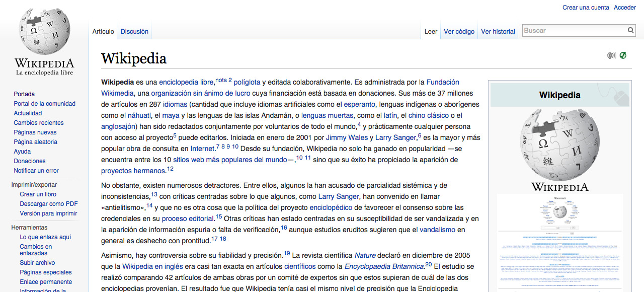Click Descargar como PDF in the sidebar
The image size is (644, 292).
pyautogui.click(x=49, y=204)
